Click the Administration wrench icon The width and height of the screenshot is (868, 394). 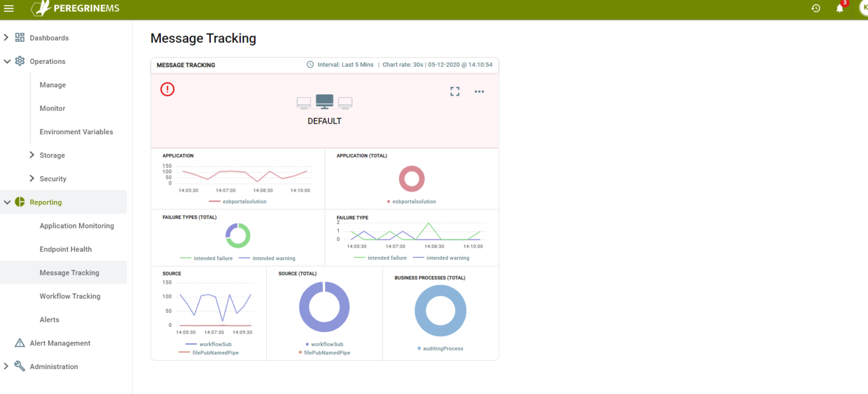(19, 366)
